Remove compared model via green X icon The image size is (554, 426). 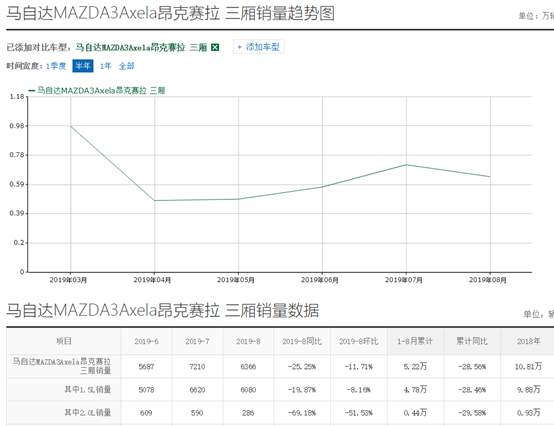coord(215,47)
